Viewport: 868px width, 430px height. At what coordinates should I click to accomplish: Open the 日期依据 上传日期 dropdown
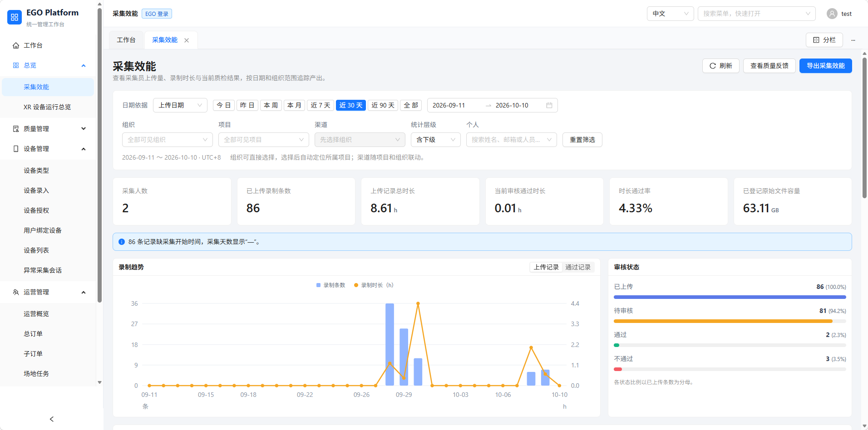(x=180, y=105)
